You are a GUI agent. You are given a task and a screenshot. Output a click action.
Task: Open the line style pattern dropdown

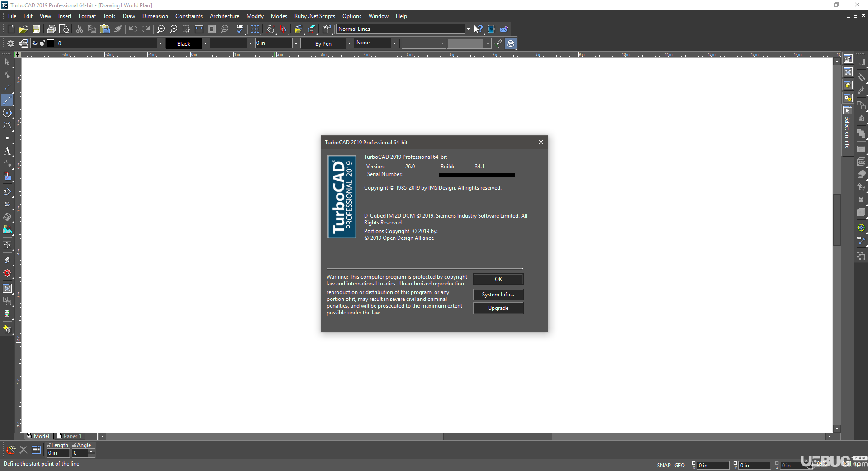251,43
